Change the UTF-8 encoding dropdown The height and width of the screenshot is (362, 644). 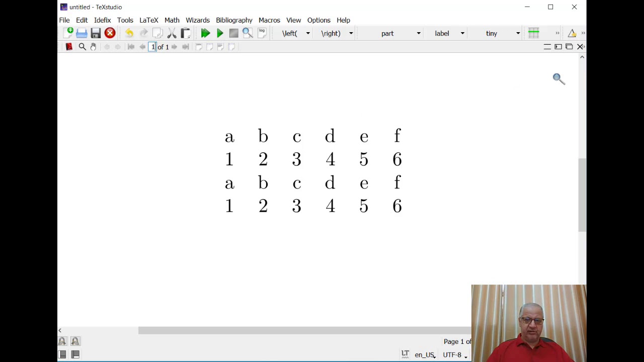point(455,355)
